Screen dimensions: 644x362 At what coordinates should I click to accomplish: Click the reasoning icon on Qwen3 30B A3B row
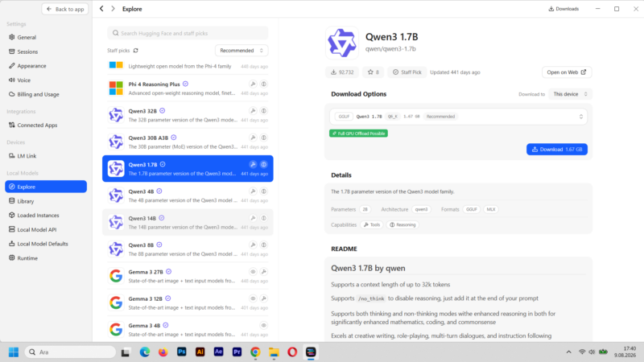(x=264, y=138)
